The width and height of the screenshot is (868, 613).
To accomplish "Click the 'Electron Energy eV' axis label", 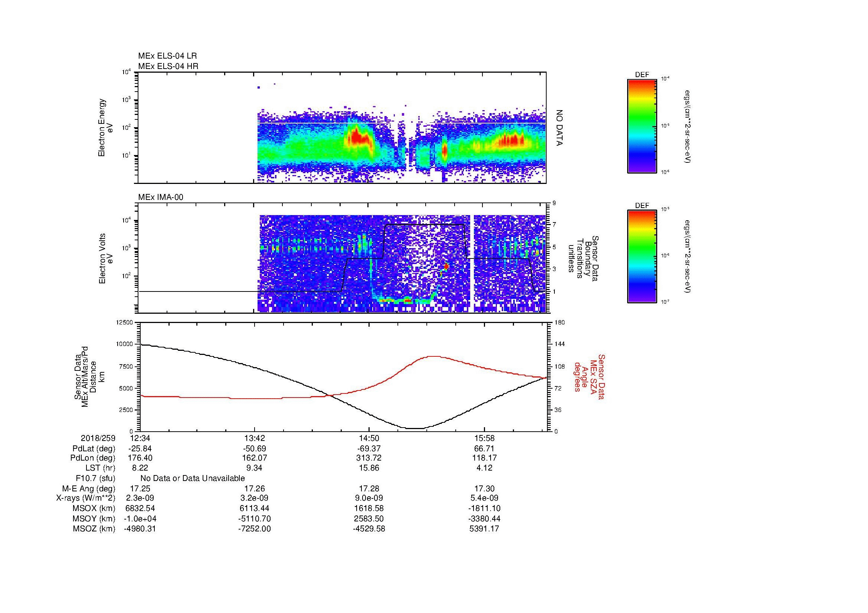I will 106,128.
